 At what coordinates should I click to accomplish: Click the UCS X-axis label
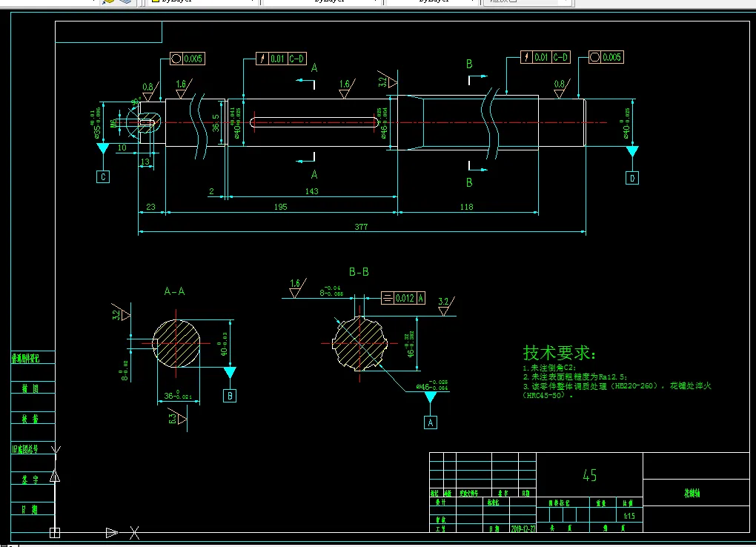[134, 533]
